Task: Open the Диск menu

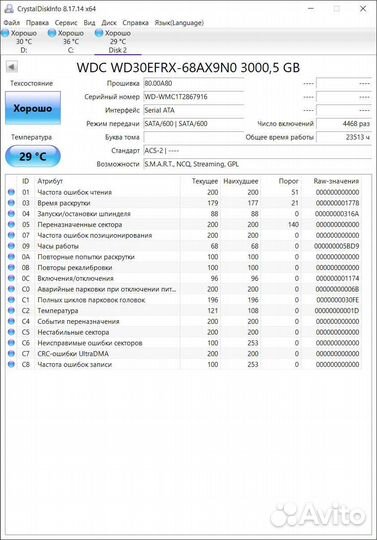Action: click(x=109, y=23)
